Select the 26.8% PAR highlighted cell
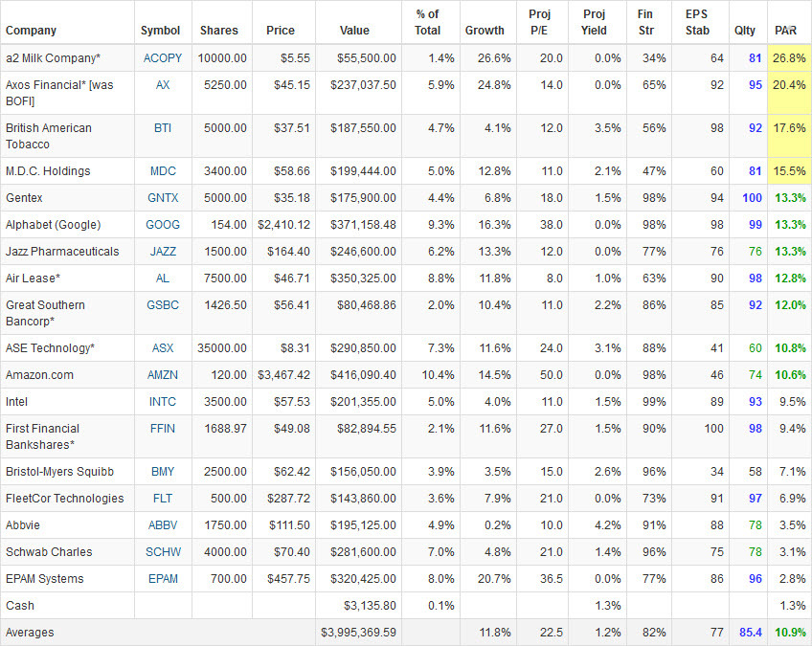 coord(789,58)
